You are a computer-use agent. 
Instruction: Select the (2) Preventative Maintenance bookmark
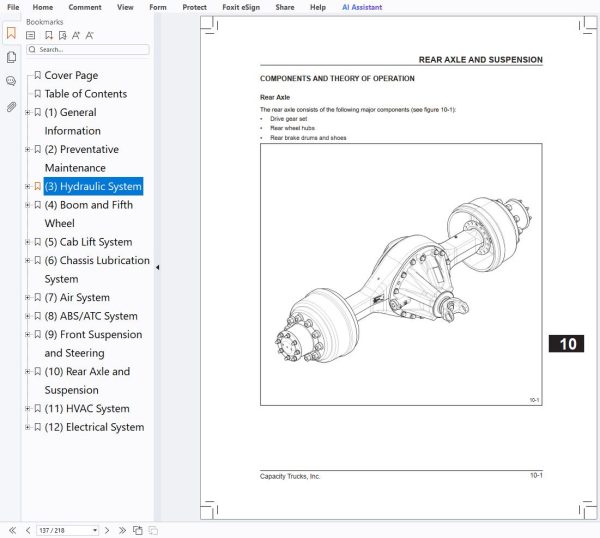coord(82,158)
